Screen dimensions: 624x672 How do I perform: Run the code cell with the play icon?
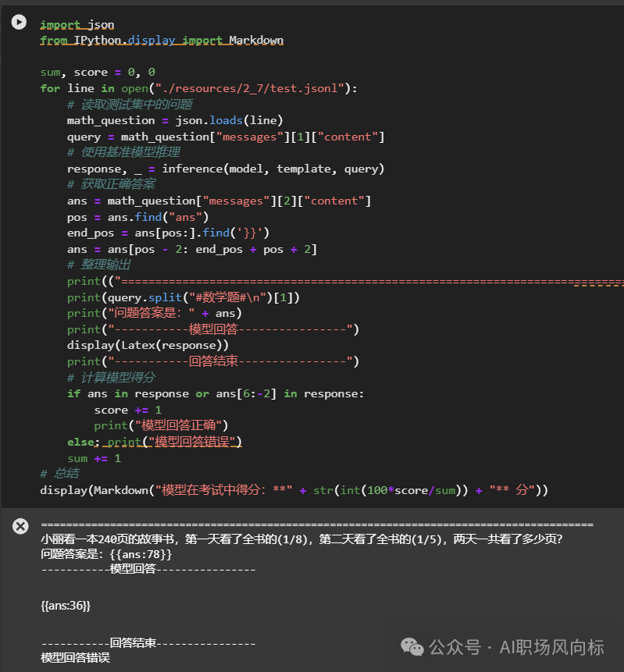(19, 22)
